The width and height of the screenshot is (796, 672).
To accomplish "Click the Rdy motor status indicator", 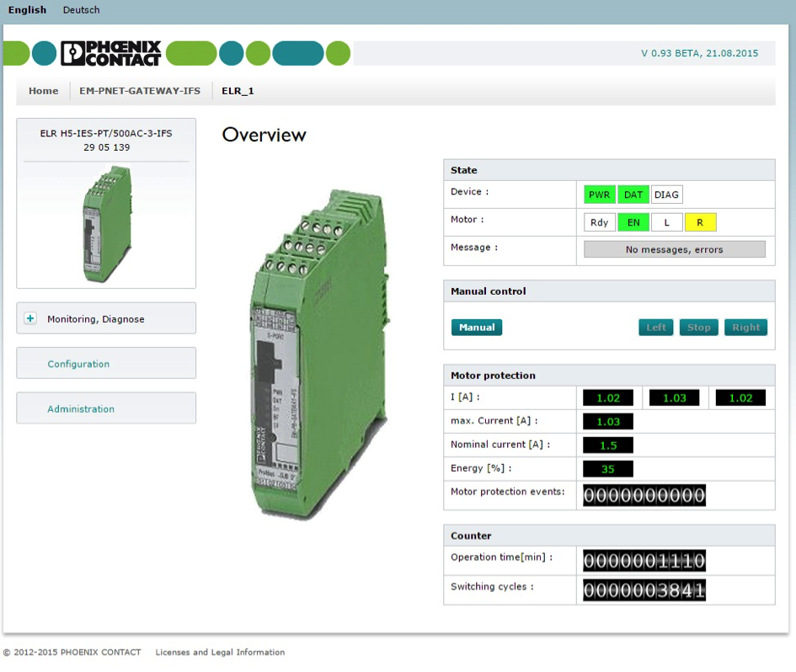I will (x=600, y=222).
